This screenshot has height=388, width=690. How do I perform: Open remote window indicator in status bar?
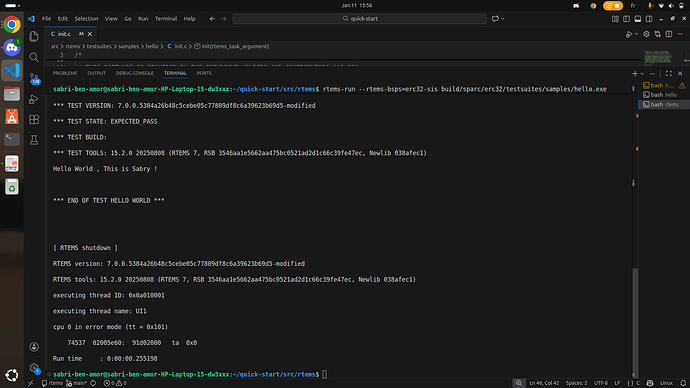pos(31,383)
